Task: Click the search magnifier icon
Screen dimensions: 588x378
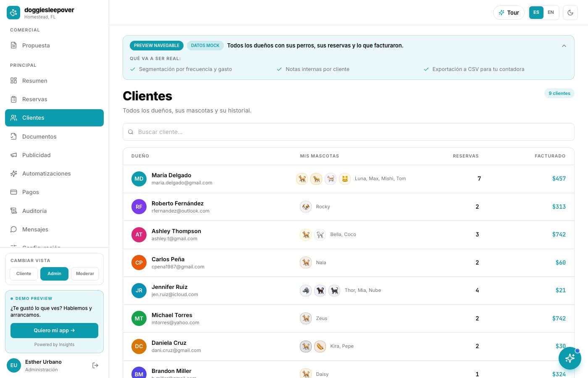Action: click(x=131, y=132)
